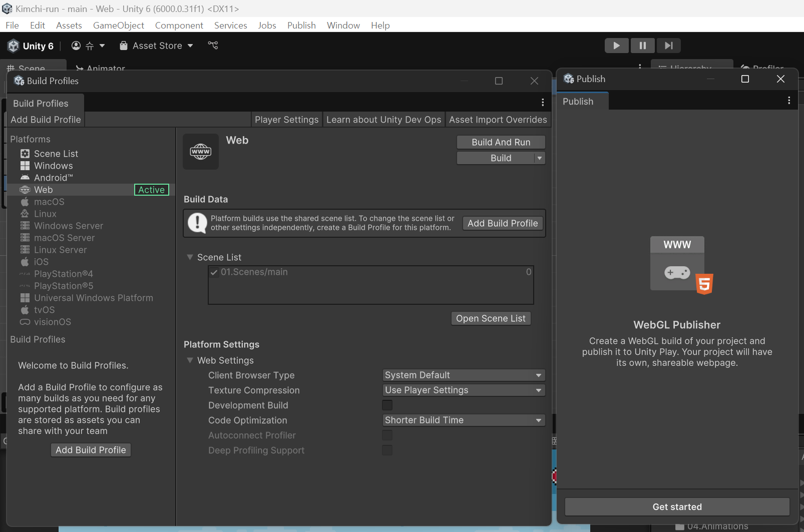
Task: Select the Windows Server platform icon
Action: tap(25, 226)
